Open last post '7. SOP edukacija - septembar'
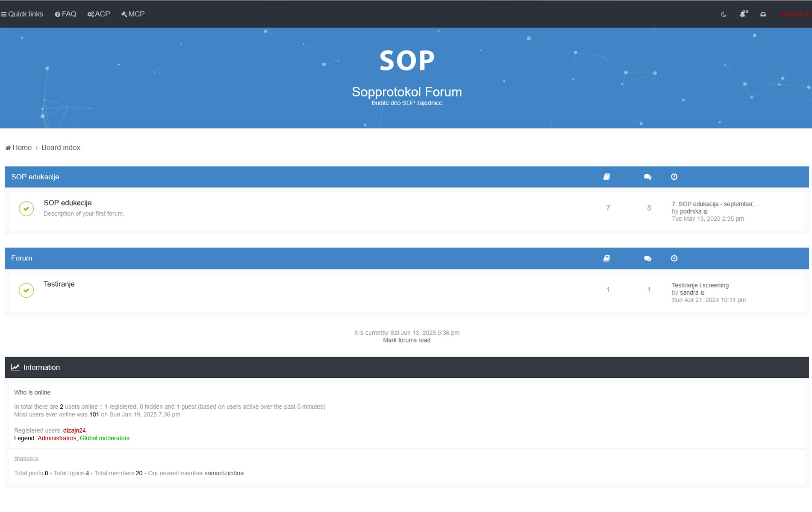Screen dimensions: 812x512 click(x=715, y=204)
